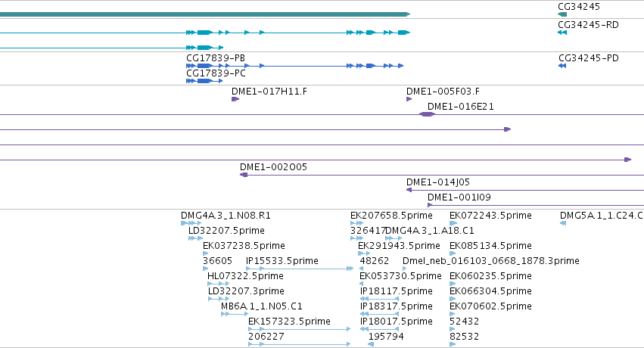Select the LD32207.5prime EST label
Screen dimensions: 644x348
(226, 231)
